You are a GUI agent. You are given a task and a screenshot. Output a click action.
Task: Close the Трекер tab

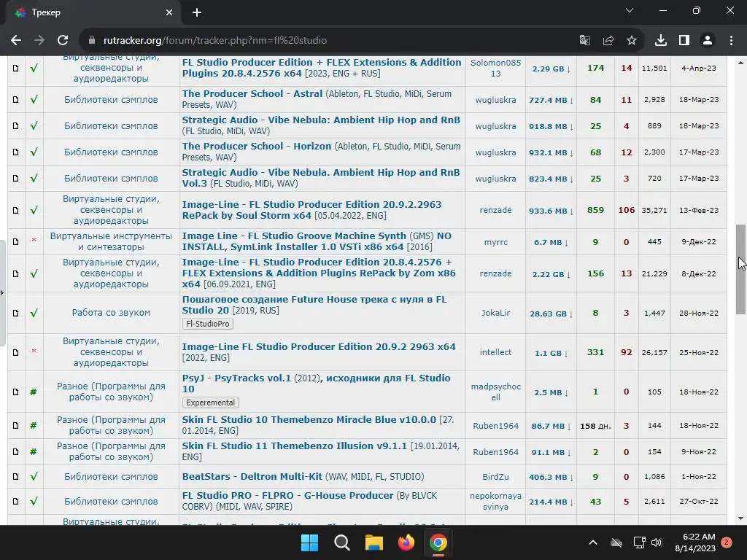[x=169, y=12]
